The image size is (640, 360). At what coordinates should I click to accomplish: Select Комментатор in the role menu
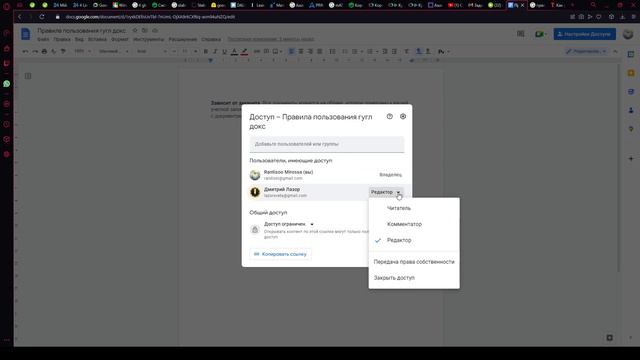[404, 224]
